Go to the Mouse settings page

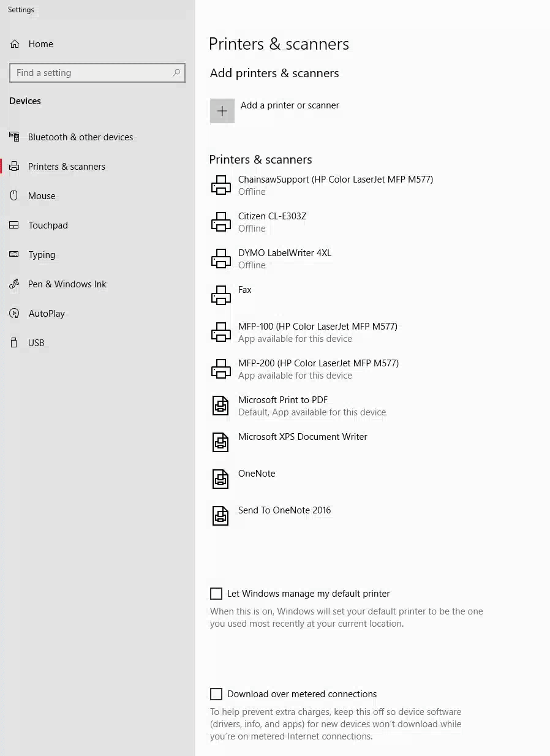click(42, 196)
